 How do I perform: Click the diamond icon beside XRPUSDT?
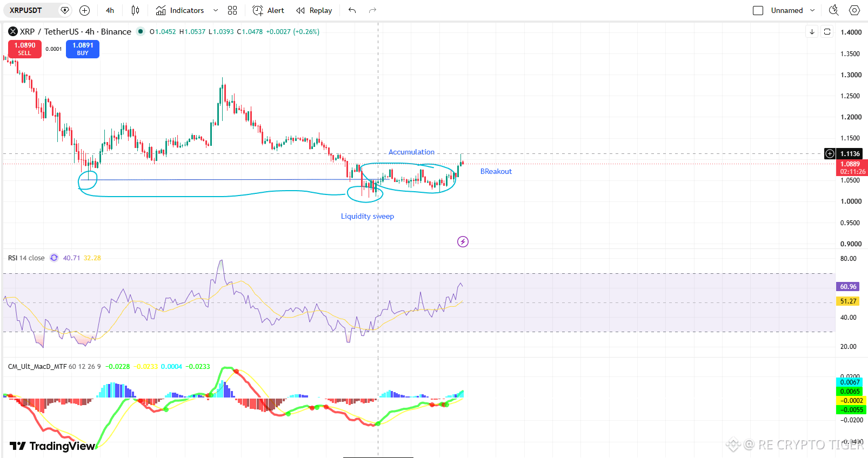(65, 10)
